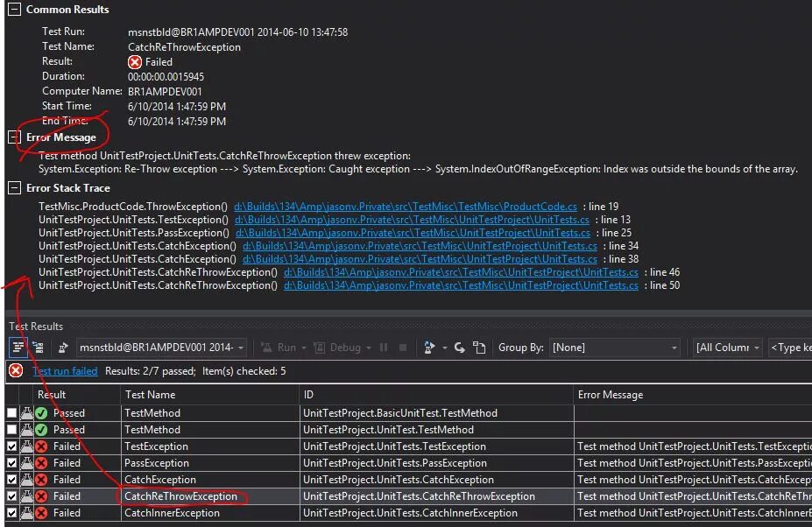Open the Run button dropdown arrow
The width and height of the screenshot is (812, 527).
[x=304, y=348]
